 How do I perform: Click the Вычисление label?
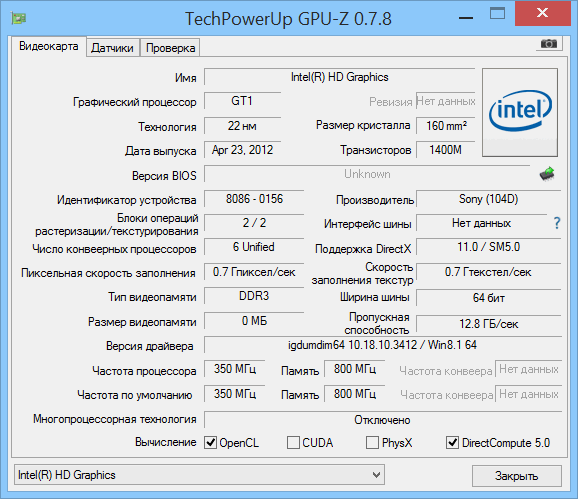pos(166,442)
